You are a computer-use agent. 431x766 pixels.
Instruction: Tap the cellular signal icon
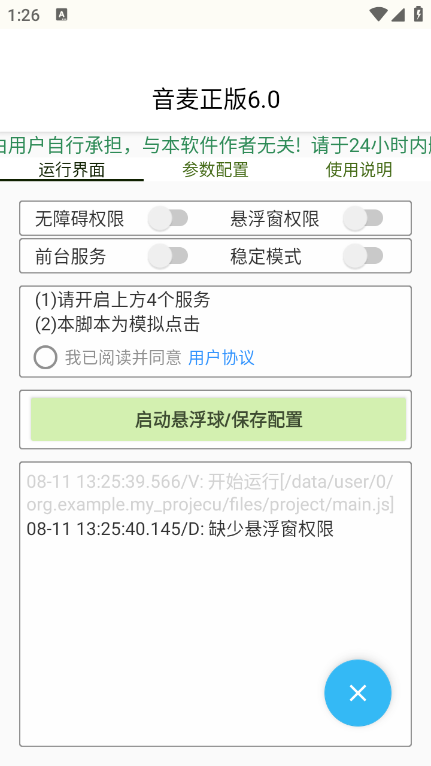tap(398, 14)
